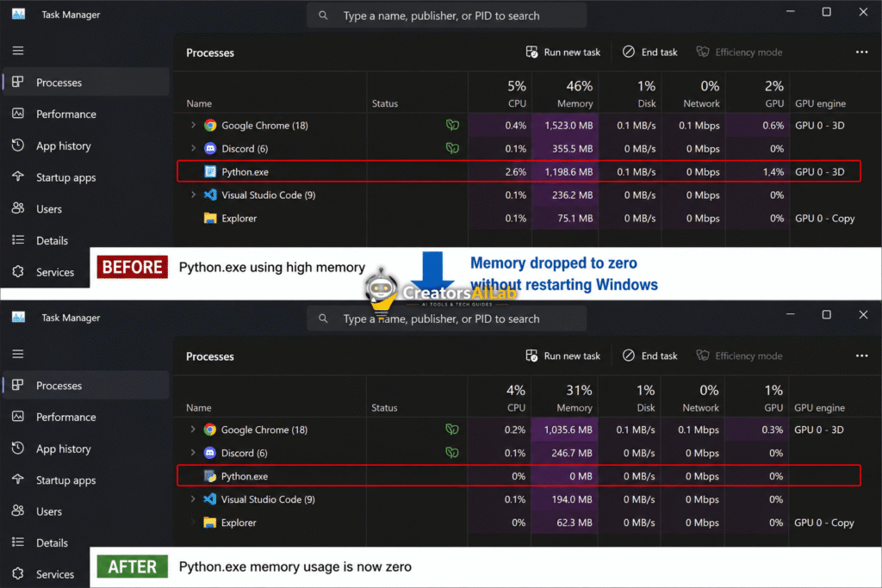Open hamburger menu in top Task Manager
Image resolution: width=882 pixels, height=588 pixels.
coord(18,51)
